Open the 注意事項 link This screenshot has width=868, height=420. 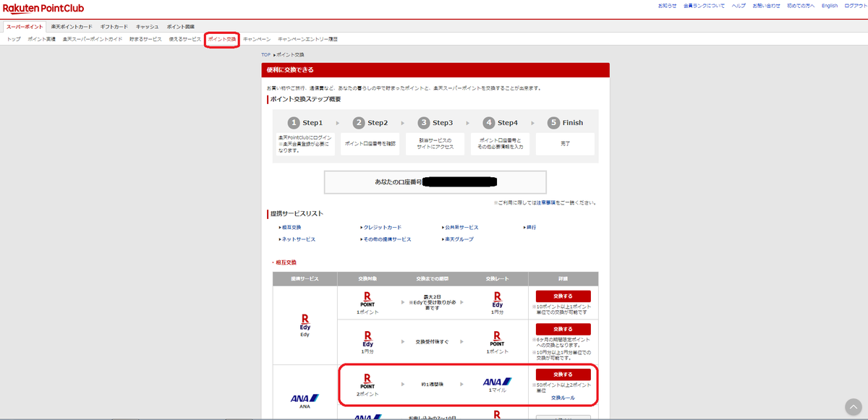coord(546,203)
